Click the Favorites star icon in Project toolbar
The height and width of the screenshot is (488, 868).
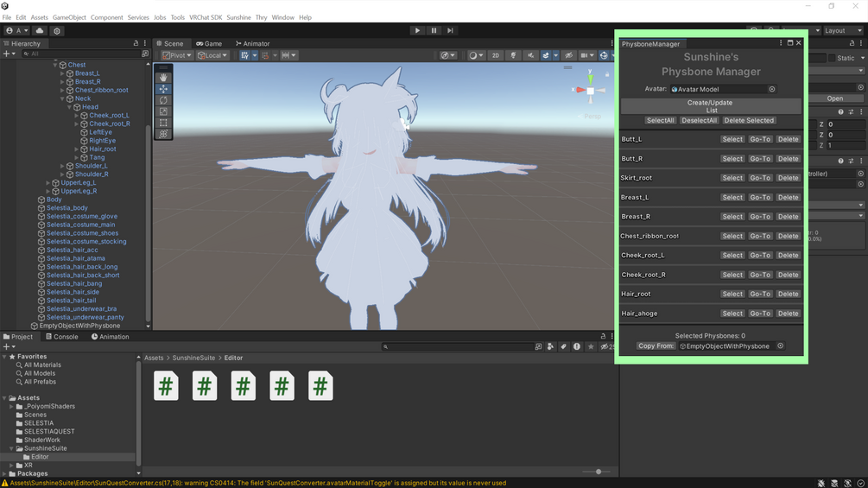click(x=591, y=346)
